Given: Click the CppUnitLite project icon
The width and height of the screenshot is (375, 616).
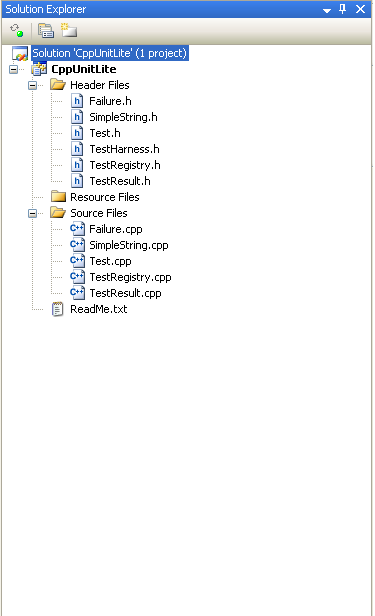Looking at the screenshot, I should click(x=39, y=69).
